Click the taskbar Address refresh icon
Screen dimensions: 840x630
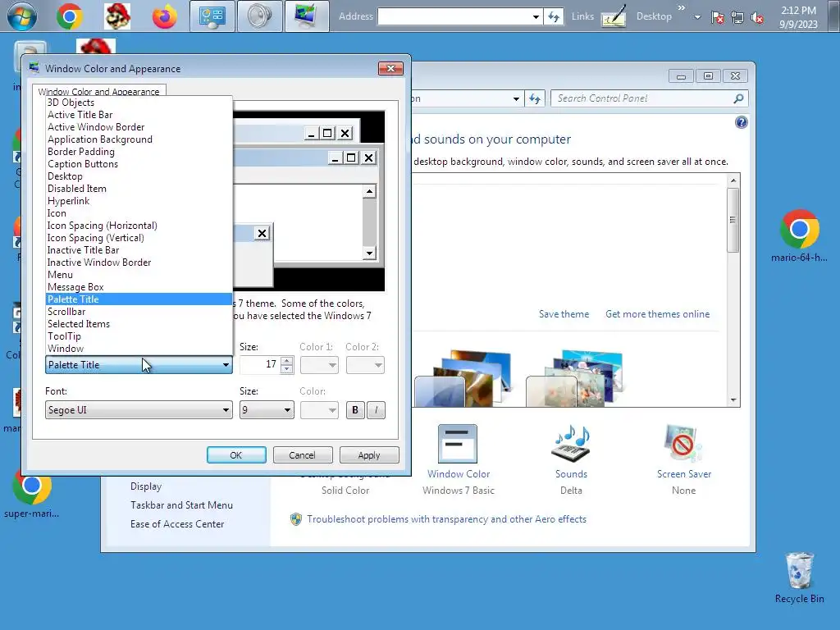(554, 16)
